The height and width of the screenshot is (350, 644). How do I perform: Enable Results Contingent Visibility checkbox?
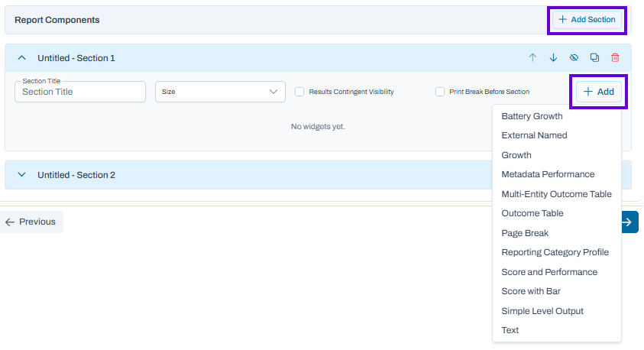[299, 92]
